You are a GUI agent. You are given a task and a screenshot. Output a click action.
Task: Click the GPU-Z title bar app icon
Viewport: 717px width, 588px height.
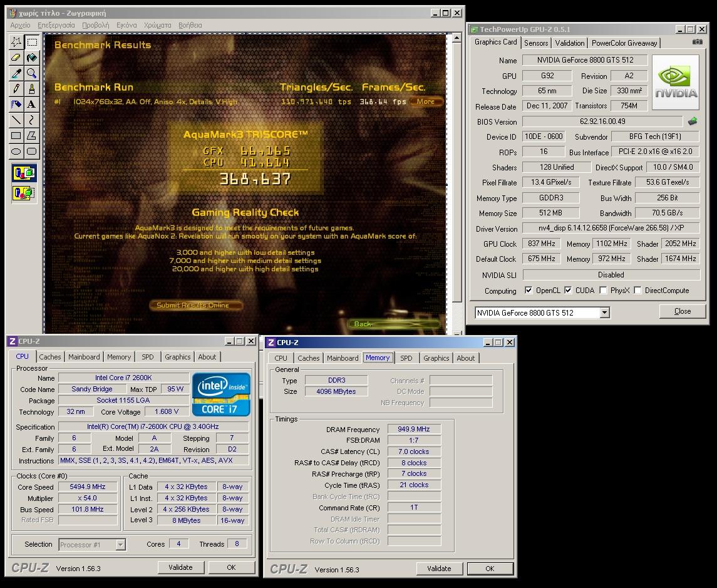click(x=474, y=29)
